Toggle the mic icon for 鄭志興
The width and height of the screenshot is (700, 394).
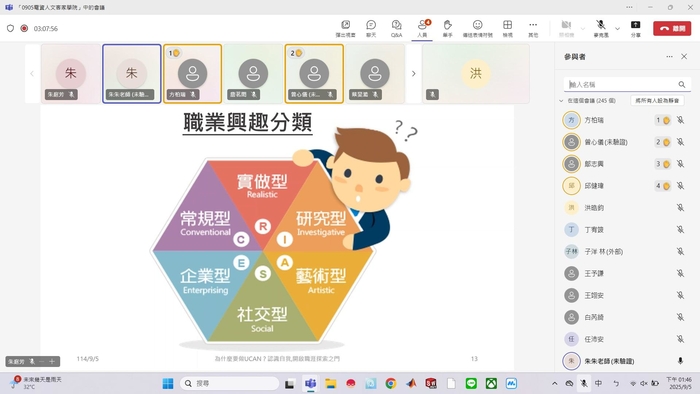point(680,164)
